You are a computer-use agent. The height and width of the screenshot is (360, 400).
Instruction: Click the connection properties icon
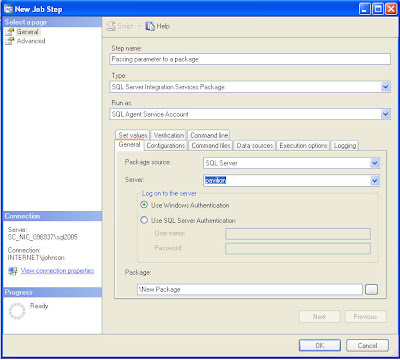(13, 271)
